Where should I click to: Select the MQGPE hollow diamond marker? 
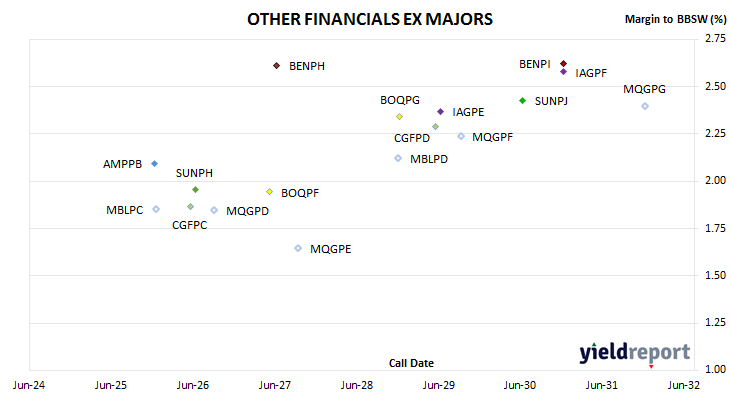298,248
